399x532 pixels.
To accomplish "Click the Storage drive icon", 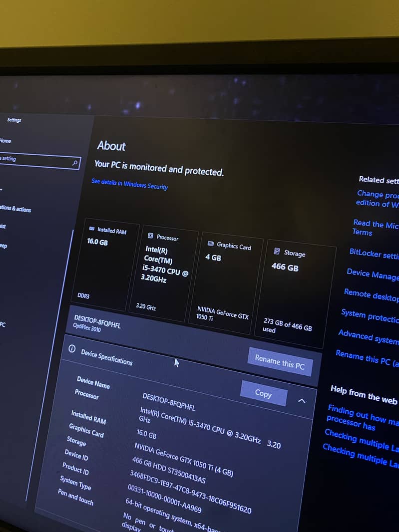I will point(277,251).
